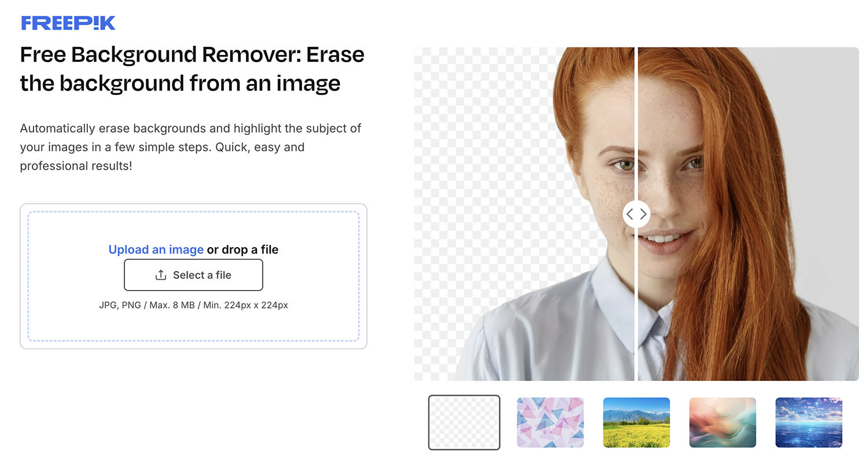
Task: Choose the pink and blue triangles background
Action: pos(550,422)
